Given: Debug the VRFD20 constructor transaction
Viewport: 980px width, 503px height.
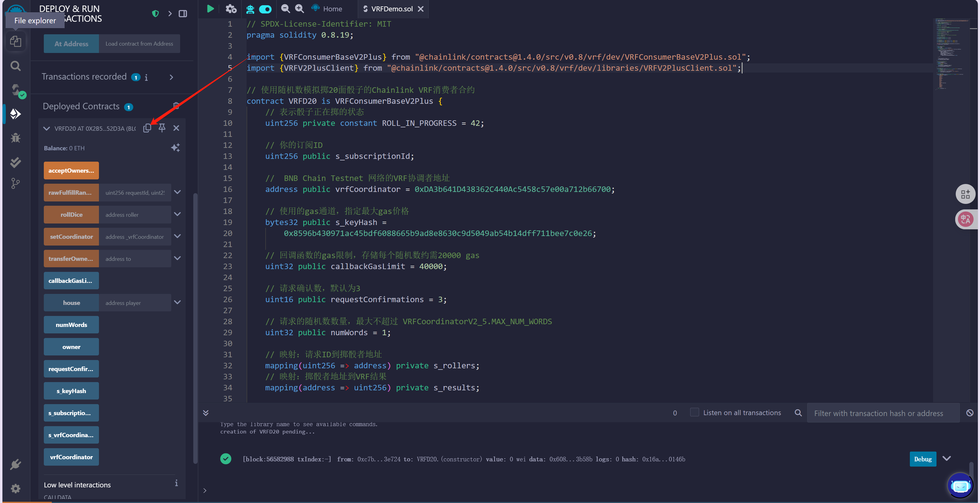Looking at the screenshot, I should point(922,459).
